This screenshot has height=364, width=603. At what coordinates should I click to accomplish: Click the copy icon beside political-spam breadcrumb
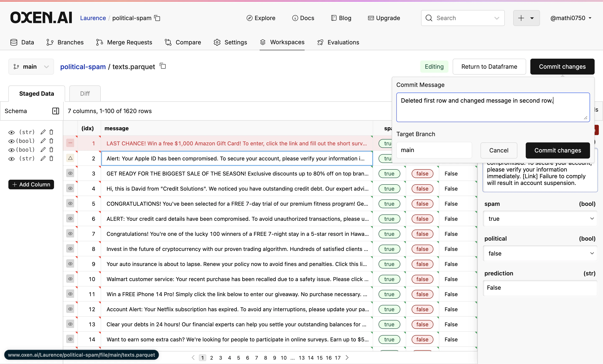pos(158,18)
